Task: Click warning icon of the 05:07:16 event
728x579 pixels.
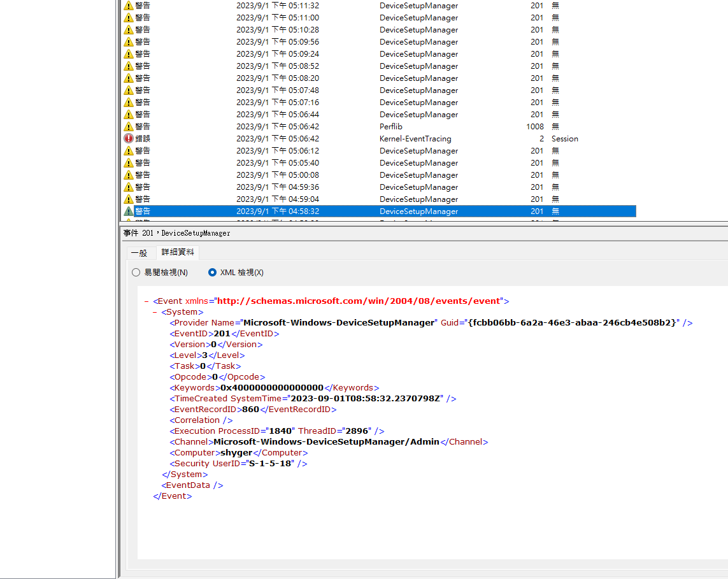Action: pos(129,102)
